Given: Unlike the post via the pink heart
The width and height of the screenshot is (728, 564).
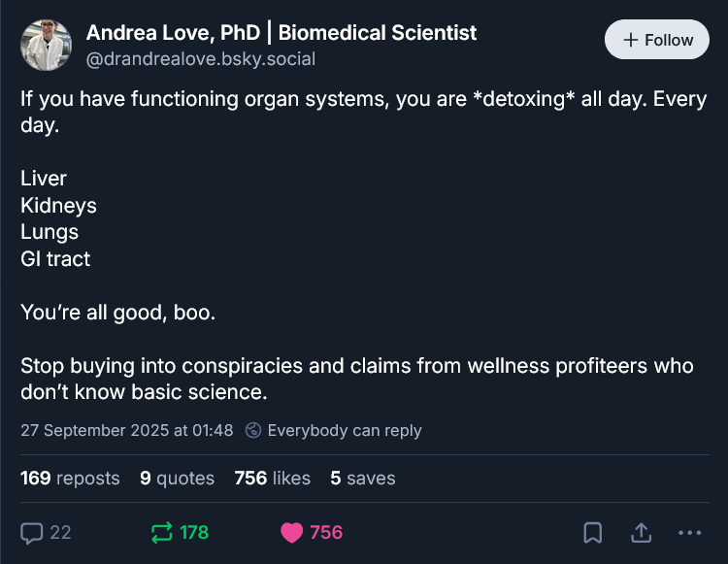Looking at the screenshot, I should (x=291, y=532).
